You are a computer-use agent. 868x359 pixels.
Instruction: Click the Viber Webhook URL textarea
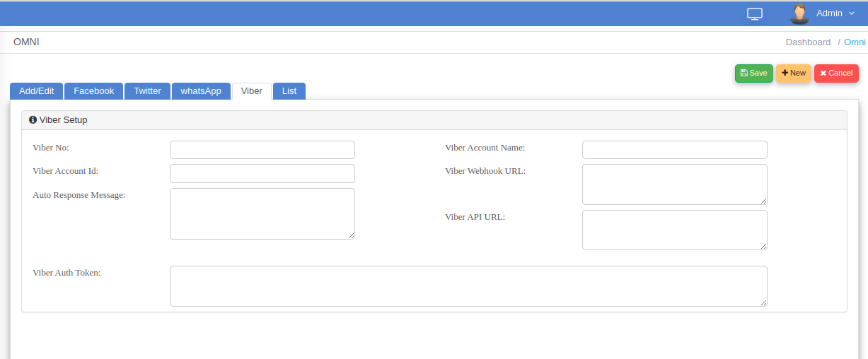(674, 184)
